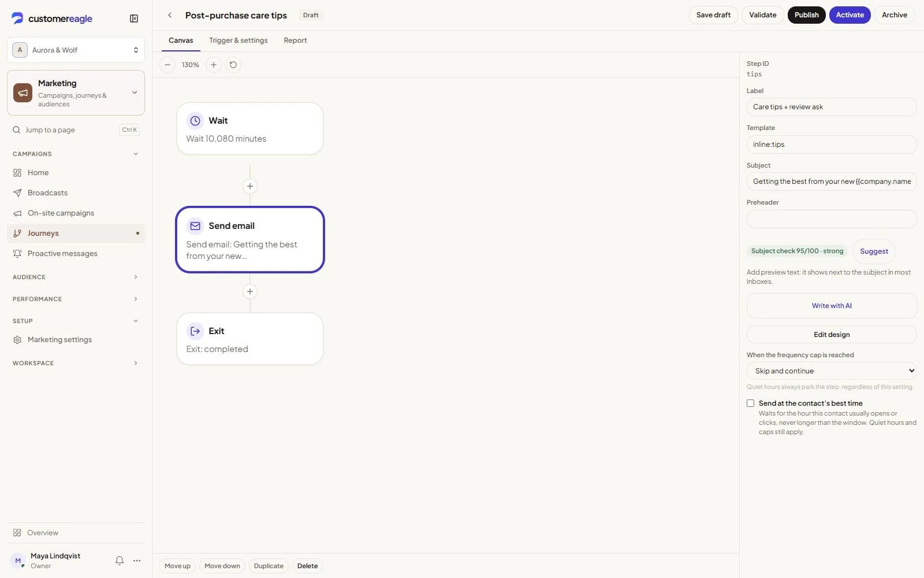The height and width of the screenshot is (578, 924).
Task: Add a step between Send email and Exit
Action: [250, 291]
